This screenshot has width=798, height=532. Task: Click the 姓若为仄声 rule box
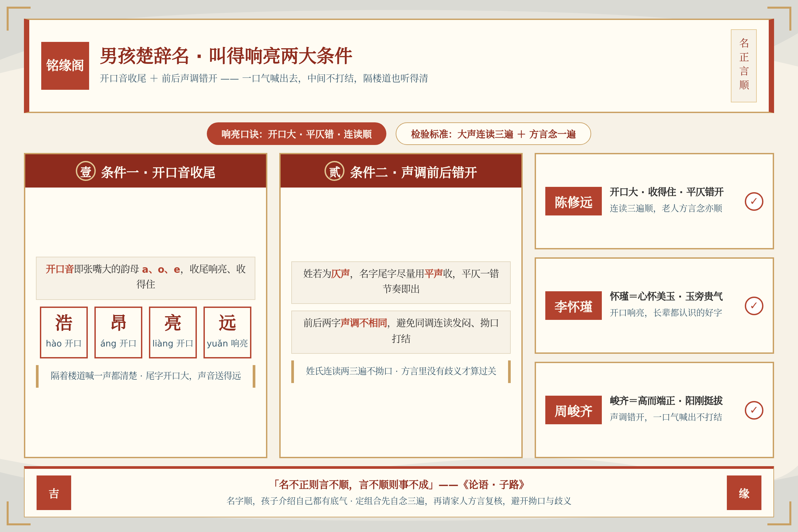tap(401, 283)
